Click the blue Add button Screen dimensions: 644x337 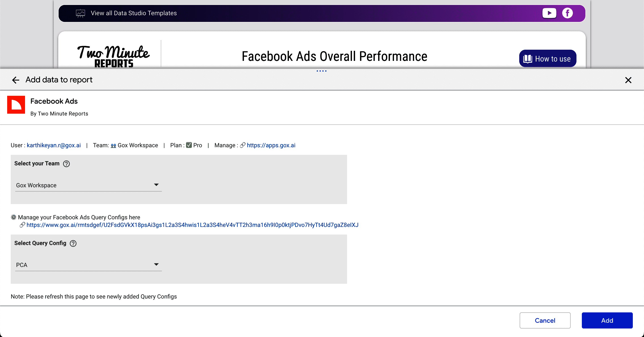[607, 320]
